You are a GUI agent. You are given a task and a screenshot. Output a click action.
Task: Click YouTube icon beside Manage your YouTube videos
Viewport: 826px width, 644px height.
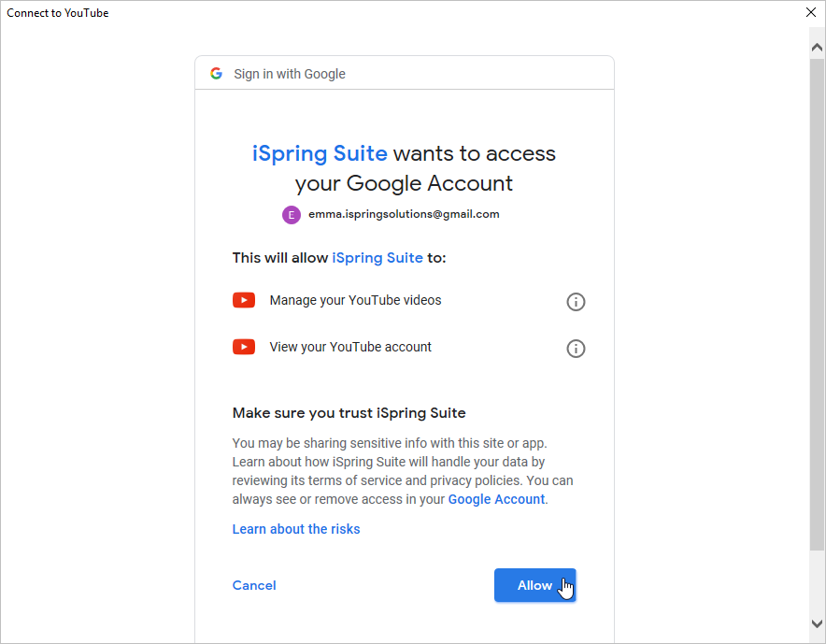click(x=244, y=300)
